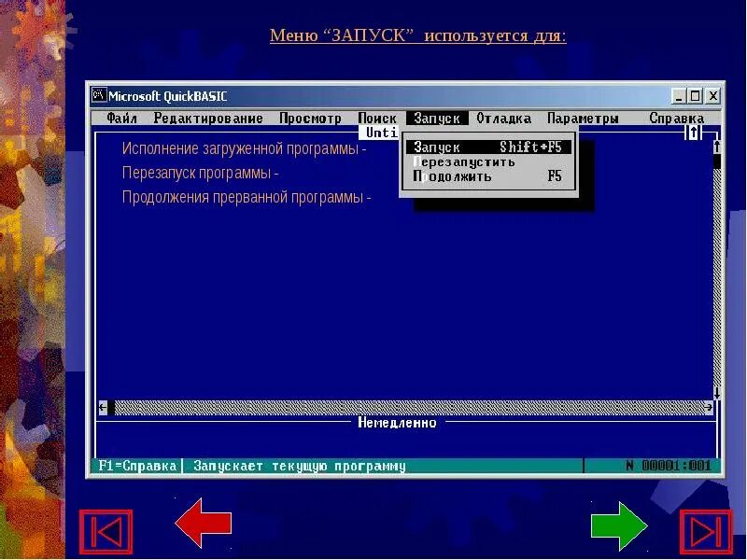The height and width of the screenshot is (560, 747).
Task: Choose Продолжить F5 menu entry
Action: 488,176
